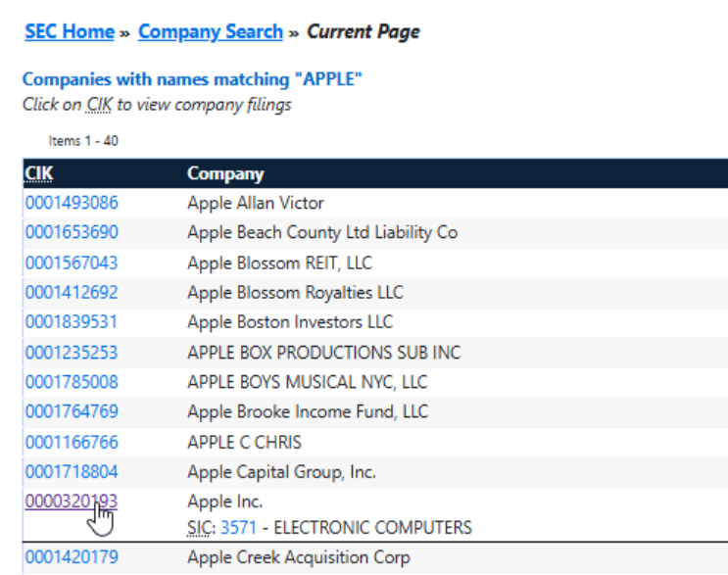Open Apple Inc. filings via CIK 0000320193
Screen dimensions: 728x575
point(72,502)
